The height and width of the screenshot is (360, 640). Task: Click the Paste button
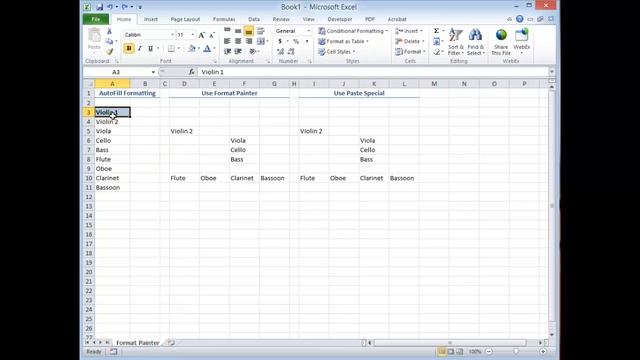(x=94, y=39)
